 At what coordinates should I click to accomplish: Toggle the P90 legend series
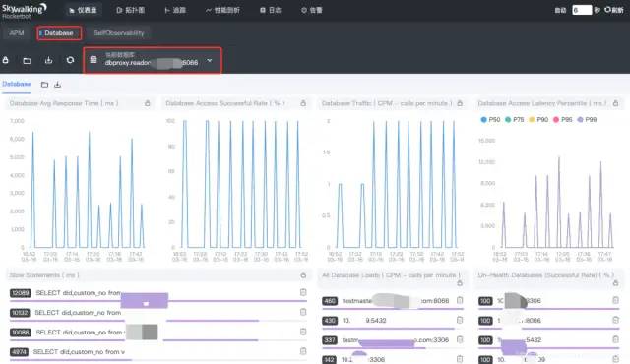[538, 120]
